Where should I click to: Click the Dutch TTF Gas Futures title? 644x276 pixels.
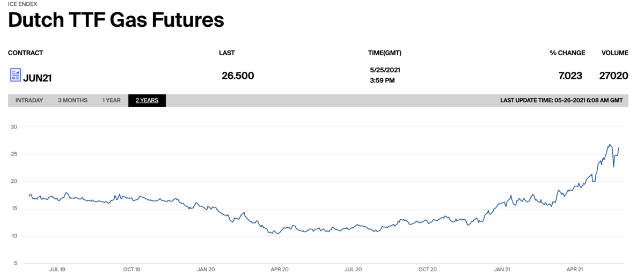116,20
